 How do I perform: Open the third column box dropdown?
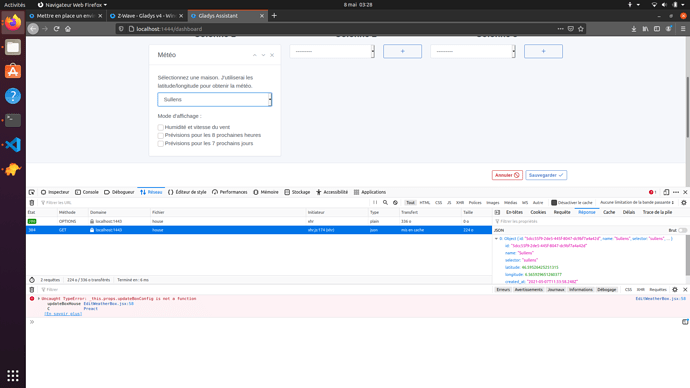[473, 51]
